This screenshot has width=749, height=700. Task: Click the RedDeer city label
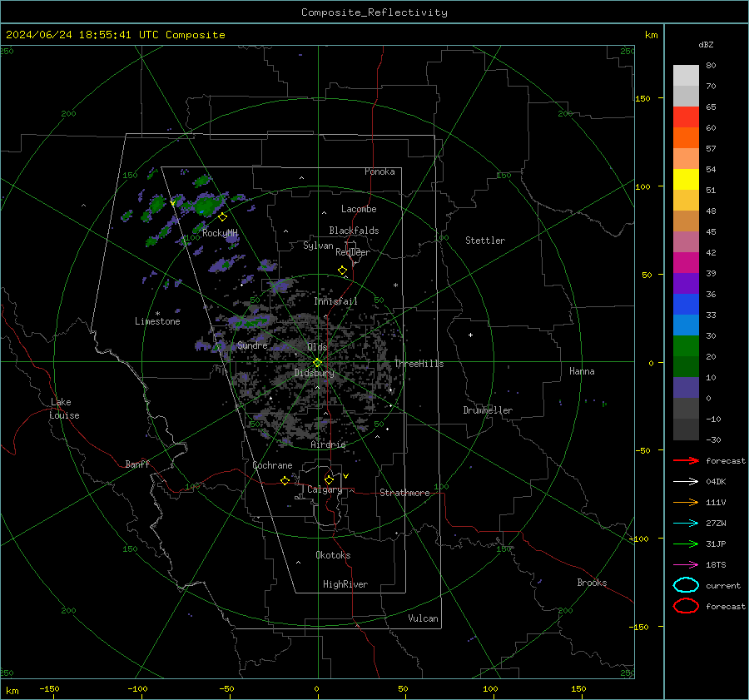pos(353,252)
